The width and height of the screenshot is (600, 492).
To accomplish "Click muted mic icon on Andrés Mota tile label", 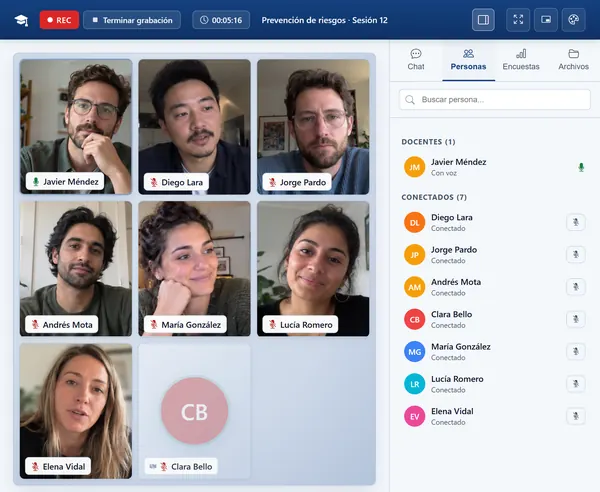I will click(x=35, y=324).
